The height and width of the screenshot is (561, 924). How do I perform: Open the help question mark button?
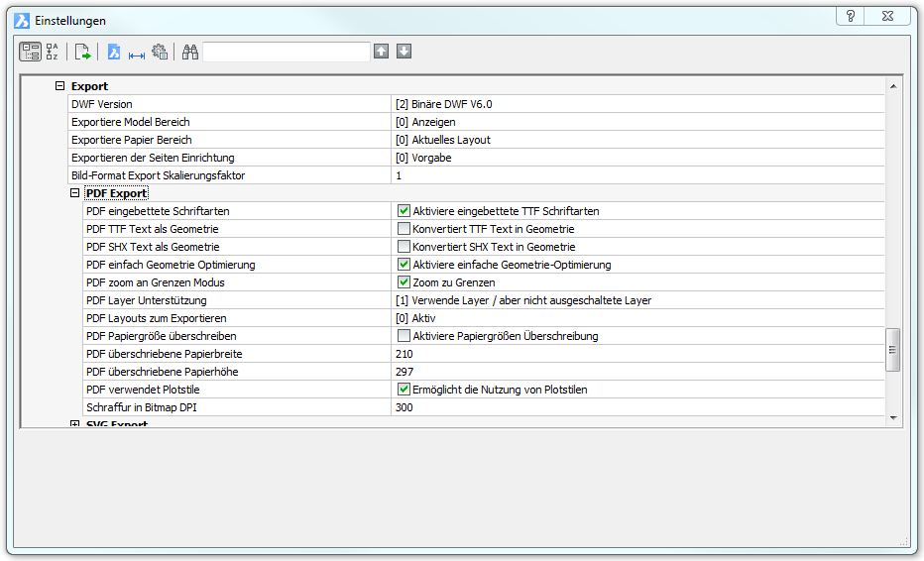[851, 17]
